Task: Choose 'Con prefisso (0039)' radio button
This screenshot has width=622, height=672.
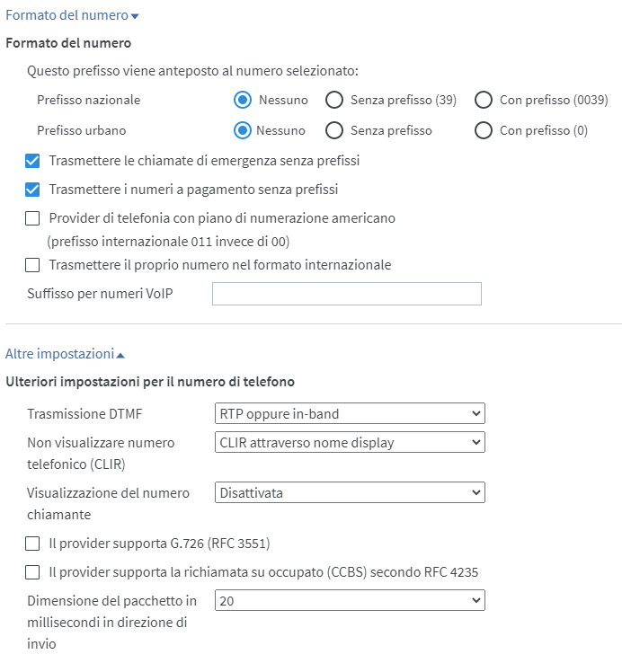Action: point(484,100)
